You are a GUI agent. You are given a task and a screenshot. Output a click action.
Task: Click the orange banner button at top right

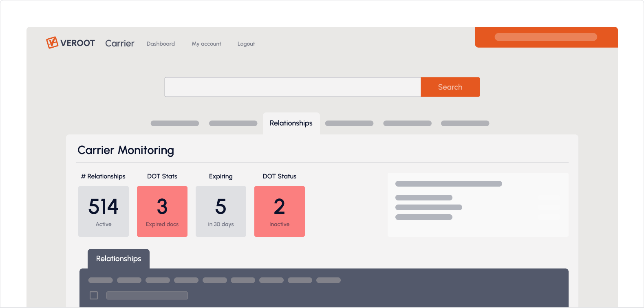(546, 37)
